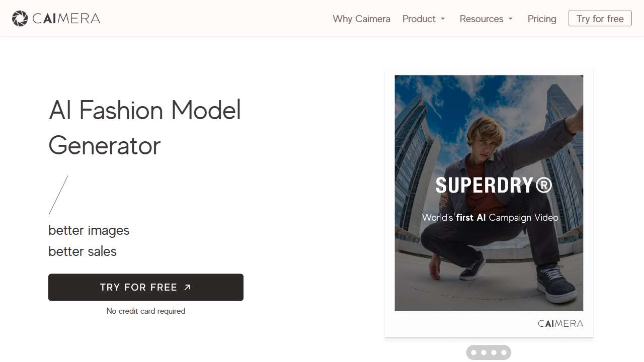Click the SUPERDRY title on the slide

pyautogui.click(x=494, y=186)
